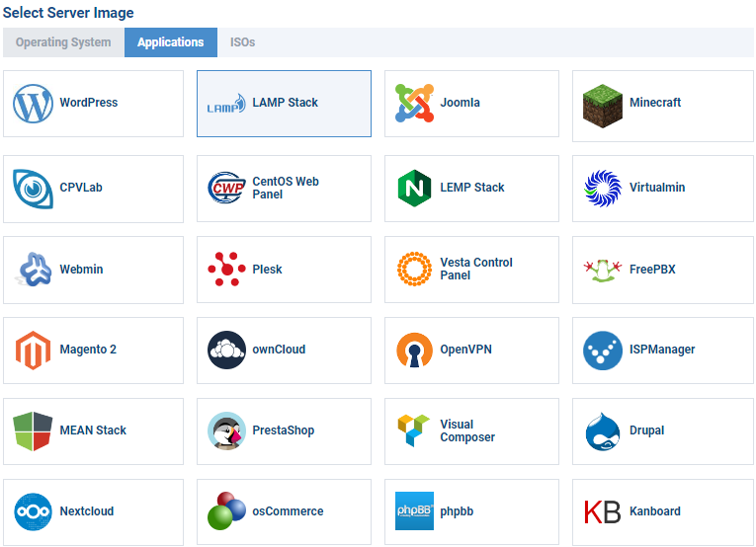Switch to the Operating System tab

click(x=63, y=42)
